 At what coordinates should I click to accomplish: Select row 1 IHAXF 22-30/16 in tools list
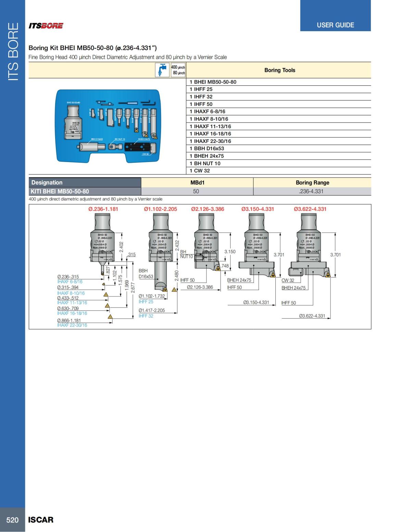point(278,141)
